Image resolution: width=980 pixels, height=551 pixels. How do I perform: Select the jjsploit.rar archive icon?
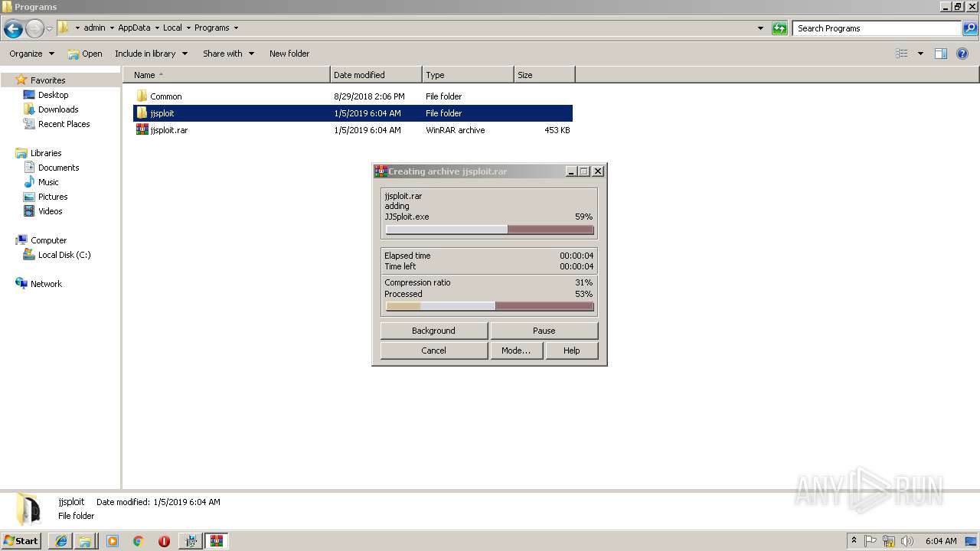point(142,130)
